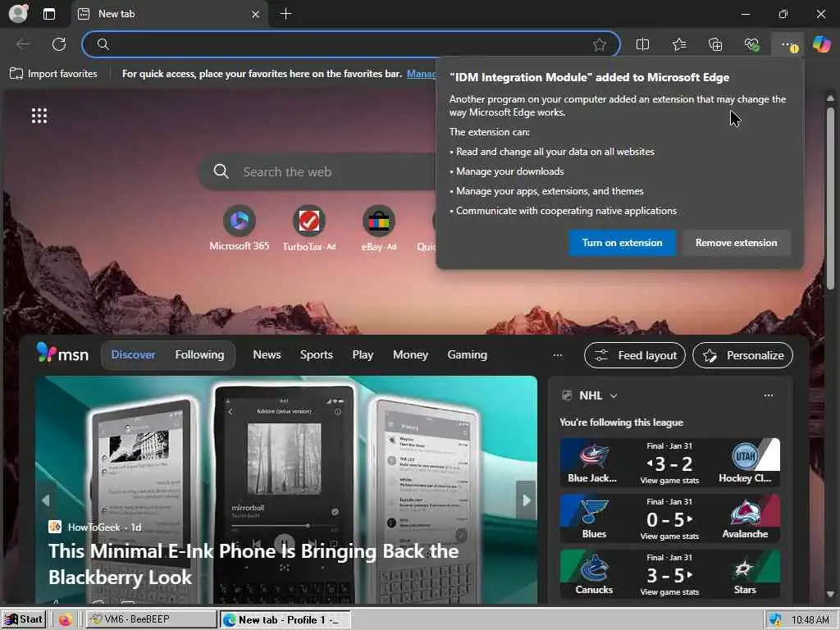The image size is (840, 630).
Task: Open the Stars team logo
Action: pyautogui.click(x=744, y=569)
